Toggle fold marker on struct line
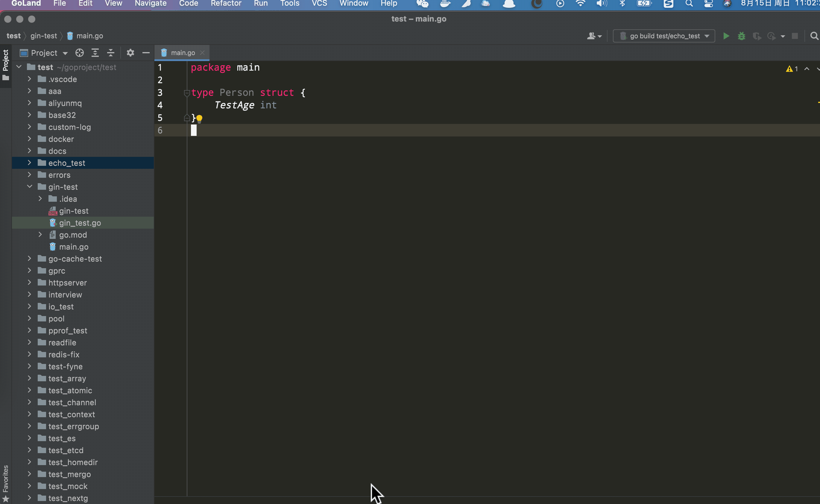 187,93
